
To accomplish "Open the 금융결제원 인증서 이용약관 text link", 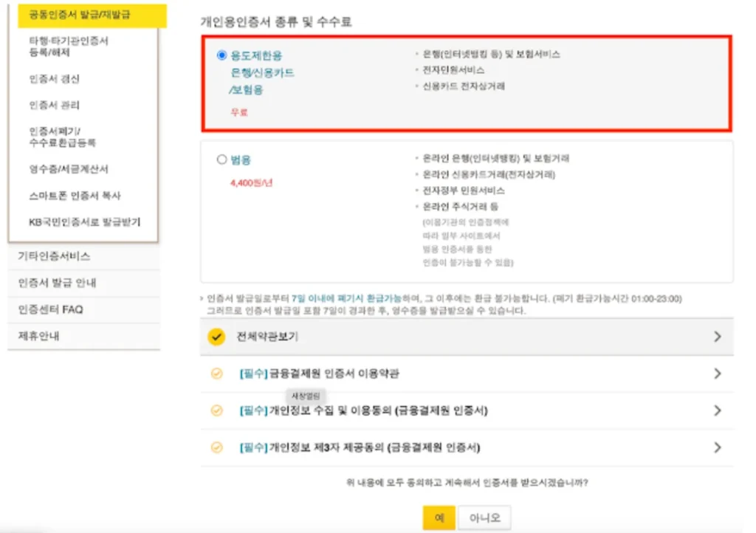I will coord(319,374).
